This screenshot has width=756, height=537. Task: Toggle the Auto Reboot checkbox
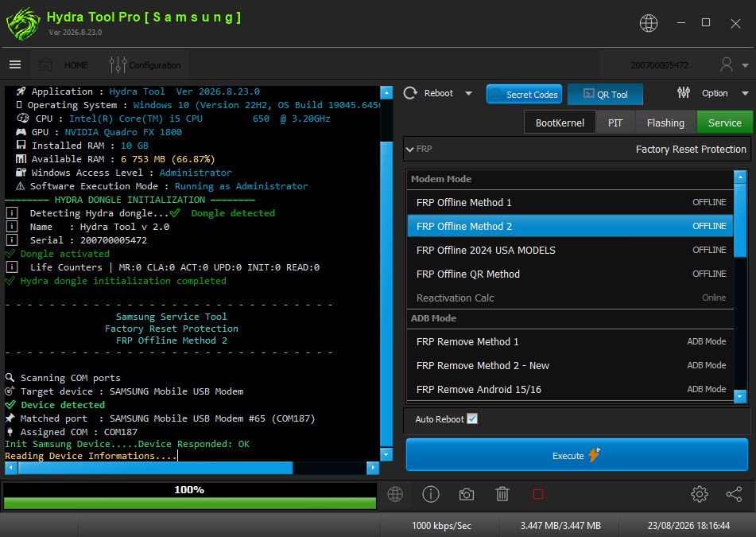tap(472, 418)
